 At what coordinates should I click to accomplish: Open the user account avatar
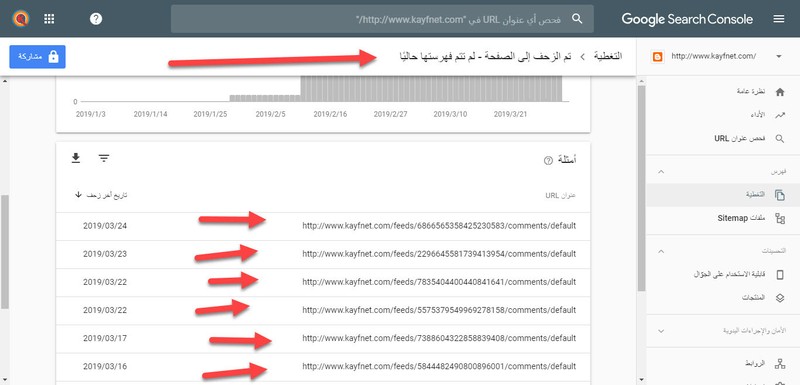tap(20, 19)
